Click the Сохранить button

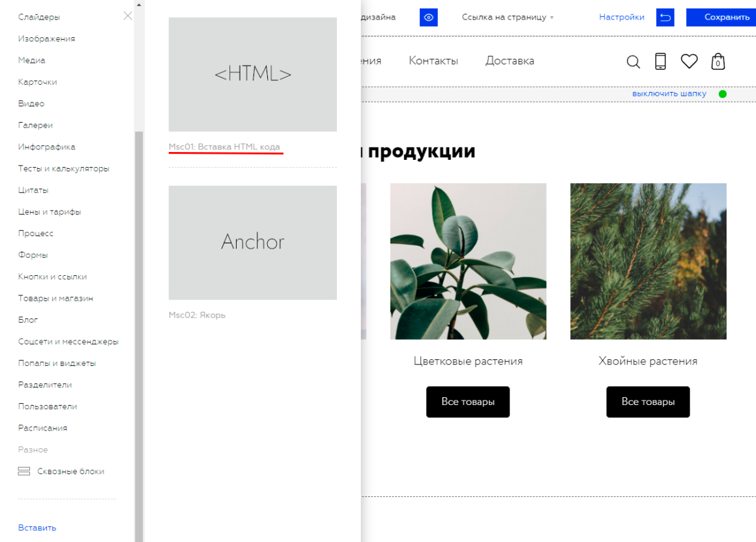pyautogui.click(x=721, y=18)
